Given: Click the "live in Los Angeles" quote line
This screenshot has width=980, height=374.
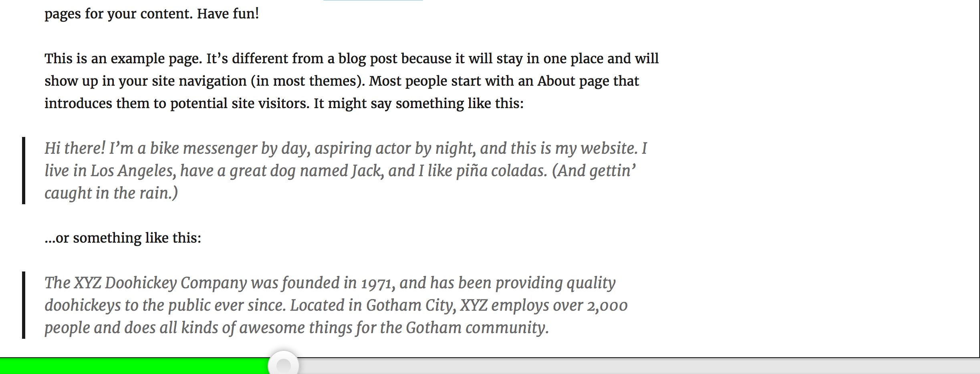Looking at the screenshot, I should [340, 171].
